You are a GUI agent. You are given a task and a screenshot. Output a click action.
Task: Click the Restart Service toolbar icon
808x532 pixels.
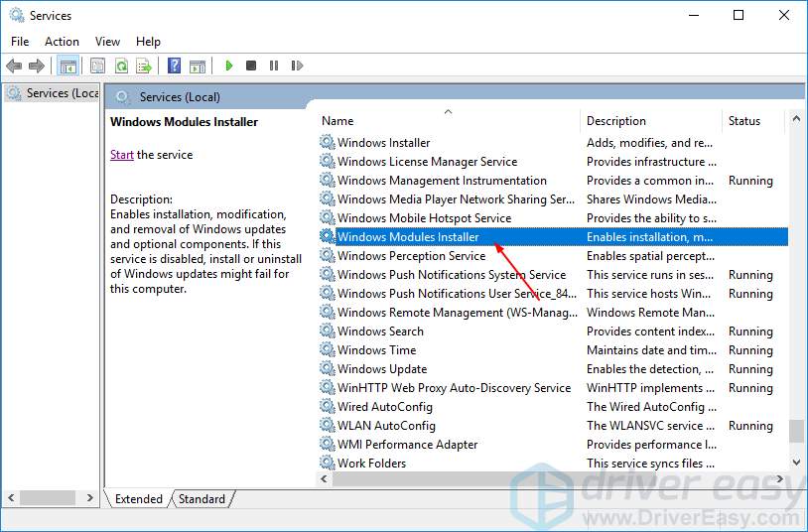click(x=297, y=66)
